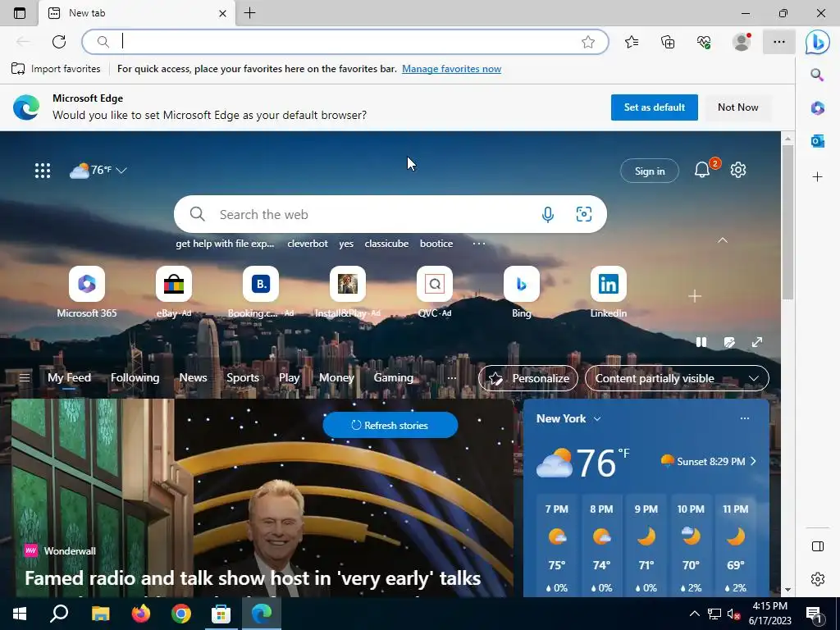Open the LinkedIn quick link tile
This screenshot has width=840, height=630.
[609, 292]
